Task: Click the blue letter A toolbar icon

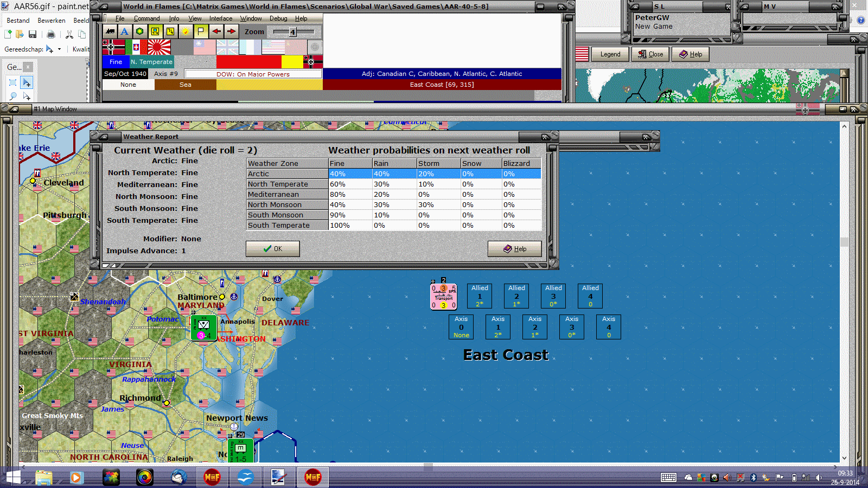Action: tap(125, 31)
